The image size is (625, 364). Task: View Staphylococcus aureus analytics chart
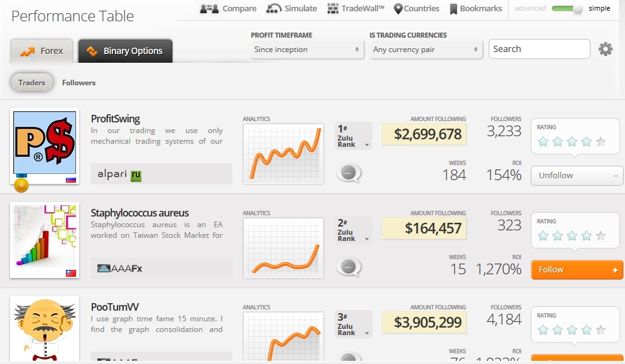(283, 248)
